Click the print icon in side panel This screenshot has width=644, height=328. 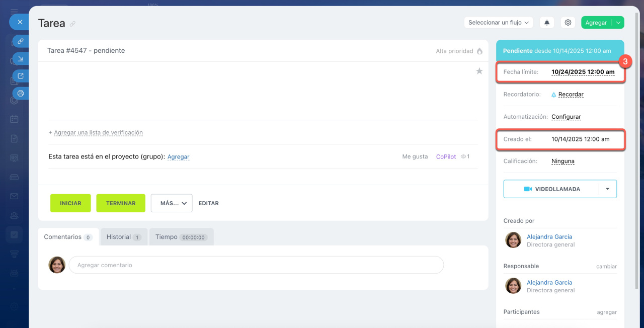(21, 94)
